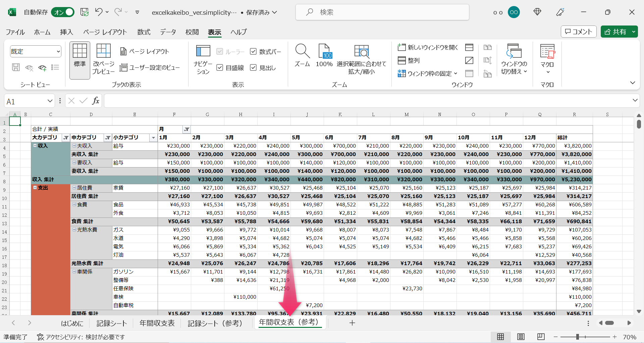Open the 挿入 ribbon tab
The height and width of the screenshot is (343, 644).
[66, 32]
